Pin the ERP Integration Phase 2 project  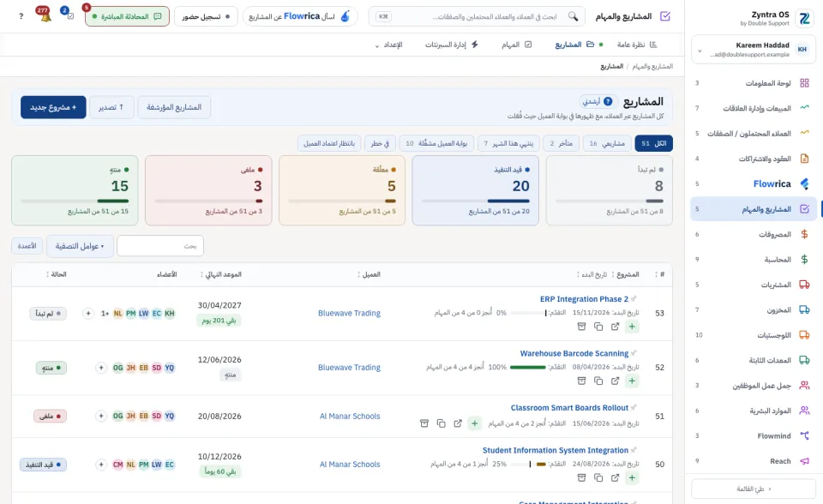coord(634,299)
